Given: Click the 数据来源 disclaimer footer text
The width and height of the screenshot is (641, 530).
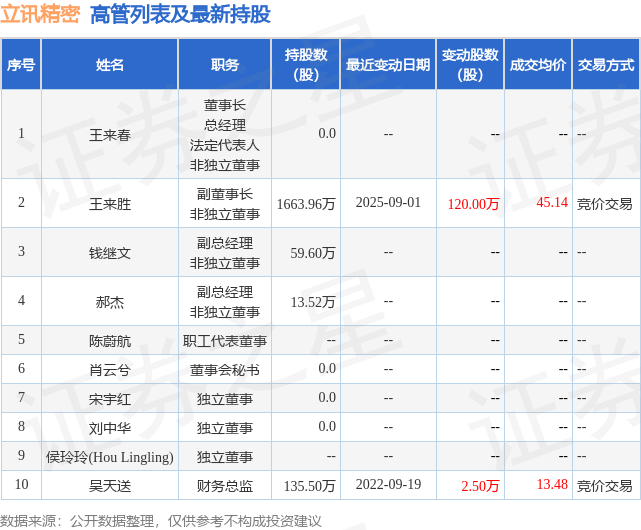Looking at the screenshot, I should pos(161,521).
